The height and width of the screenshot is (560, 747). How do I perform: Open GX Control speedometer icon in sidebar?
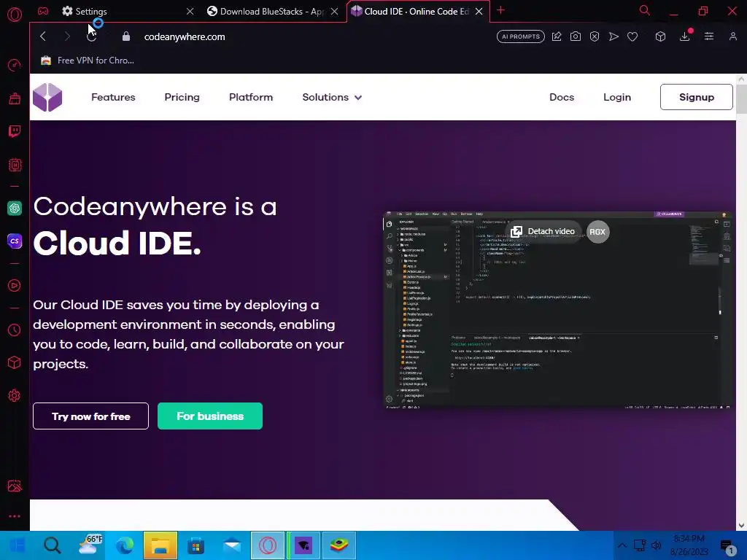click(x=15, y=65)
